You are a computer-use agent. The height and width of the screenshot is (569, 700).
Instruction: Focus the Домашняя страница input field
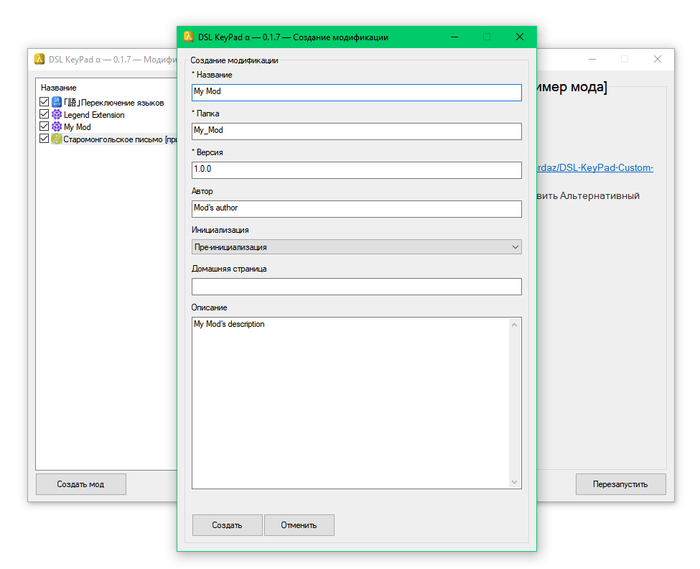pos(356,287)
